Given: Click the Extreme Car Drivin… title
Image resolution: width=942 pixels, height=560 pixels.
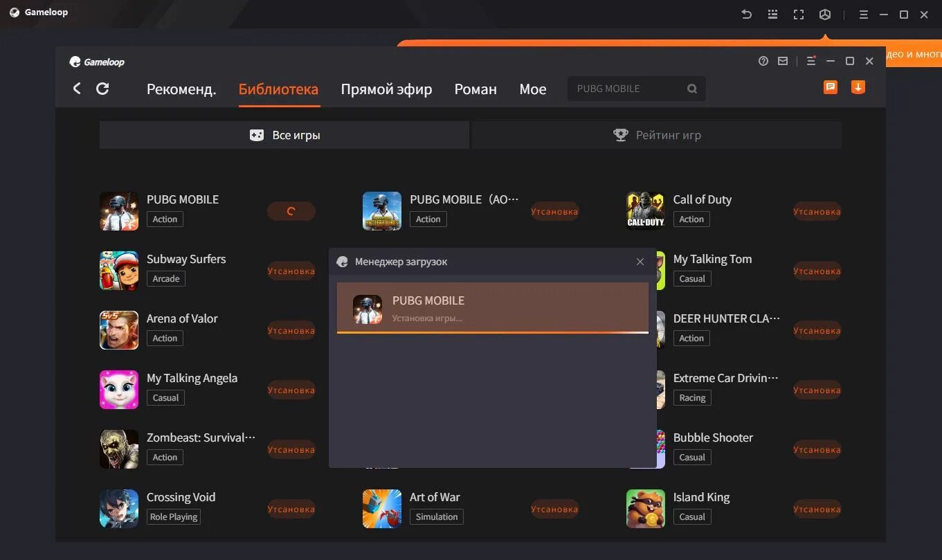Looking at the screenshot, I should [x=726, y=378].
